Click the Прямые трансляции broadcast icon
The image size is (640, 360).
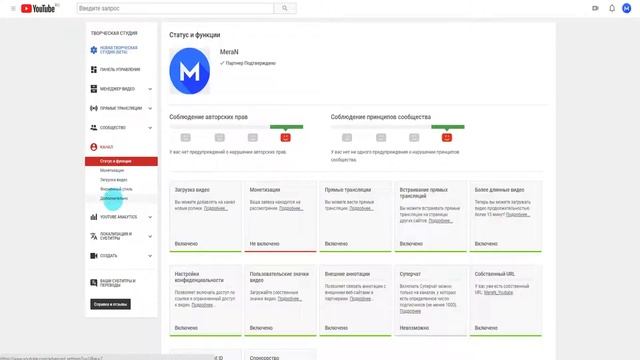tap(93, 108)
